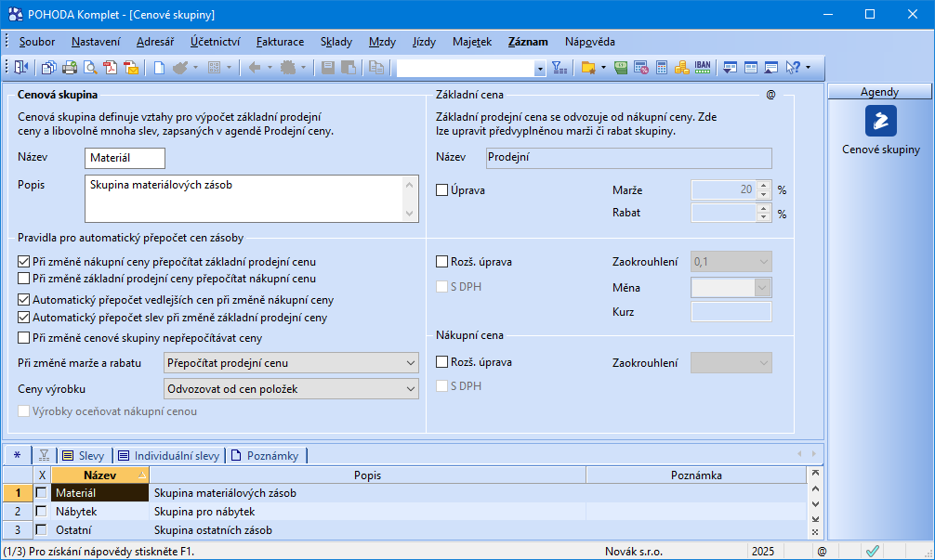Screen dimensions: 935x560
Task: Click the gold coins toolbar icon
Action: (x=681, y=67)
